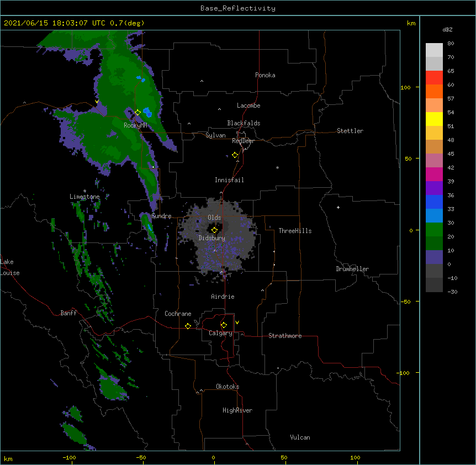Screen dimensions: 476x465
Task: Select the slate purple 10-0 dBZ swatch
Action: (434, 257)
